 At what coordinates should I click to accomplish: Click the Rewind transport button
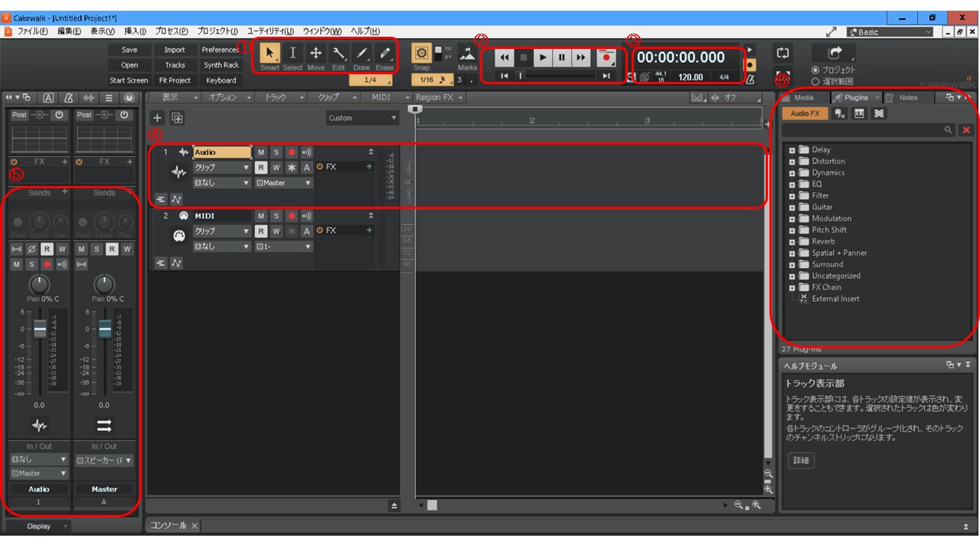[504, 57]
